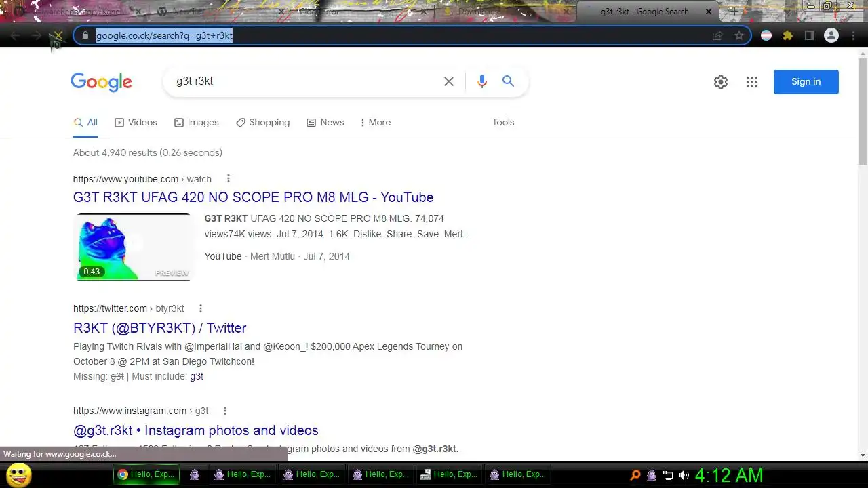Go back with the browser back arrow
Screen dimensions: 868x488
[15, 36]
